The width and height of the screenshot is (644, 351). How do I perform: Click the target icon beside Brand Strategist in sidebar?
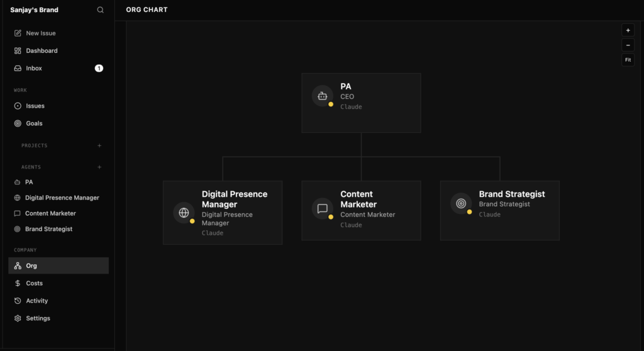pyautogui.click(x=17, y=229)
